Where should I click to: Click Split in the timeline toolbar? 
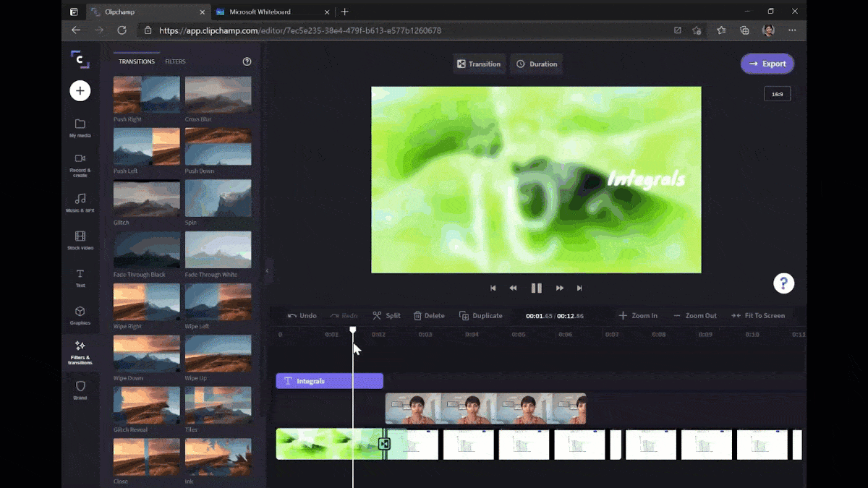click(386, 315)
